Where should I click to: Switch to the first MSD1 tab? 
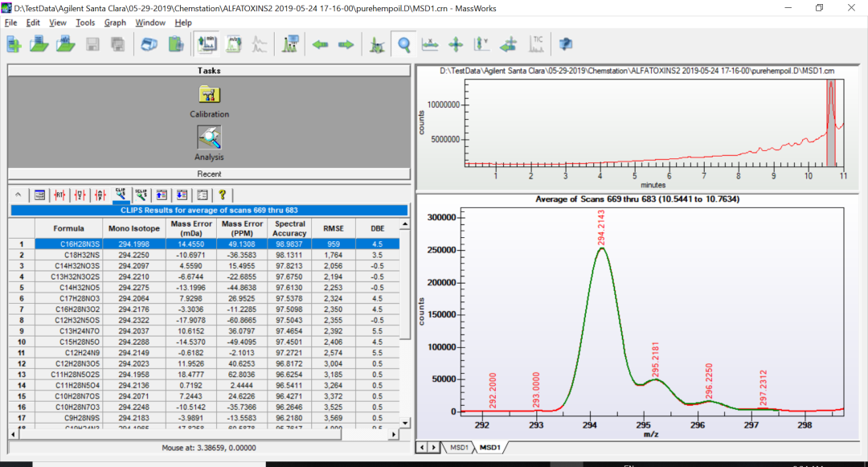459,446
